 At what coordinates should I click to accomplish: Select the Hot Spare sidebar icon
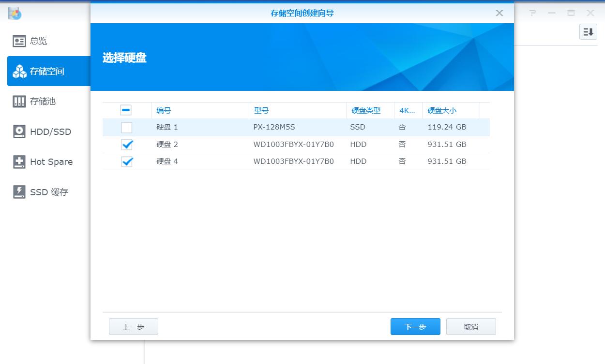coord(19,161)
